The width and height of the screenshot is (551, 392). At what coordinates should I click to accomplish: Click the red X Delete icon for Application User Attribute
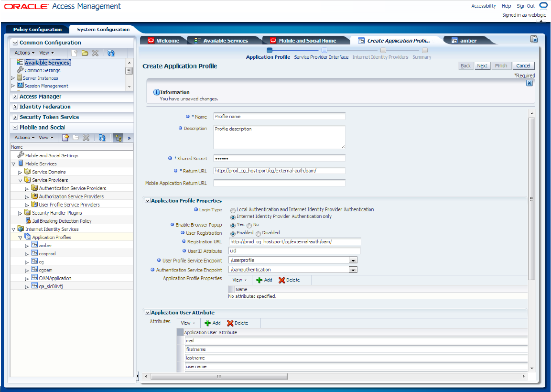coord(230,323)
